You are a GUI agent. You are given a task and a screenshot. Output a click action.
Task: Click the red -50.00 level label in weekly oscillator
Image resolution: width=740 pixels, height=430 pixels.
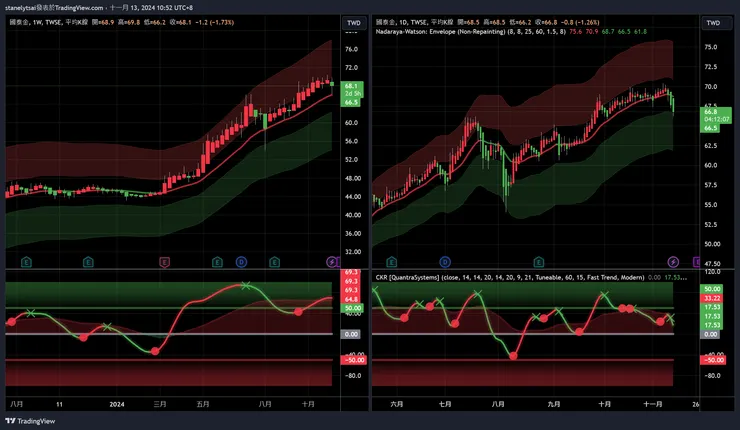[353, 360]
